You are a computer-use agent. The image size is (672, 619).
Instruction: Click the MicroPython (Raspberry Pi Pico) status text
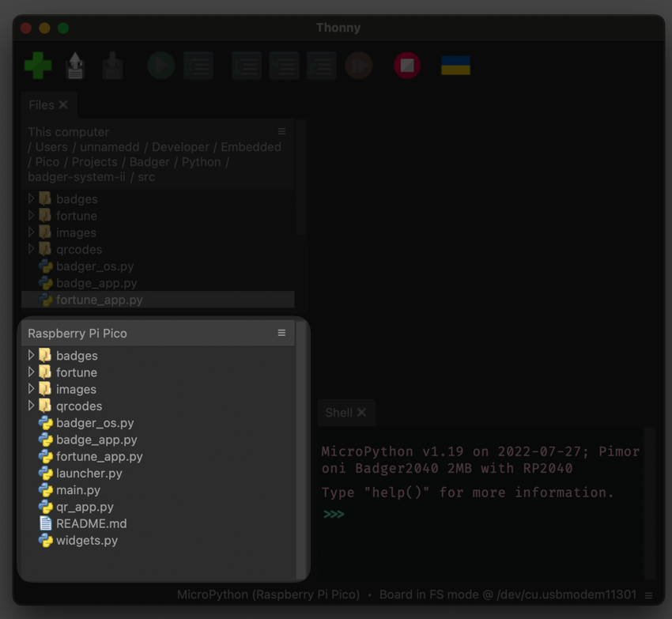268,594
